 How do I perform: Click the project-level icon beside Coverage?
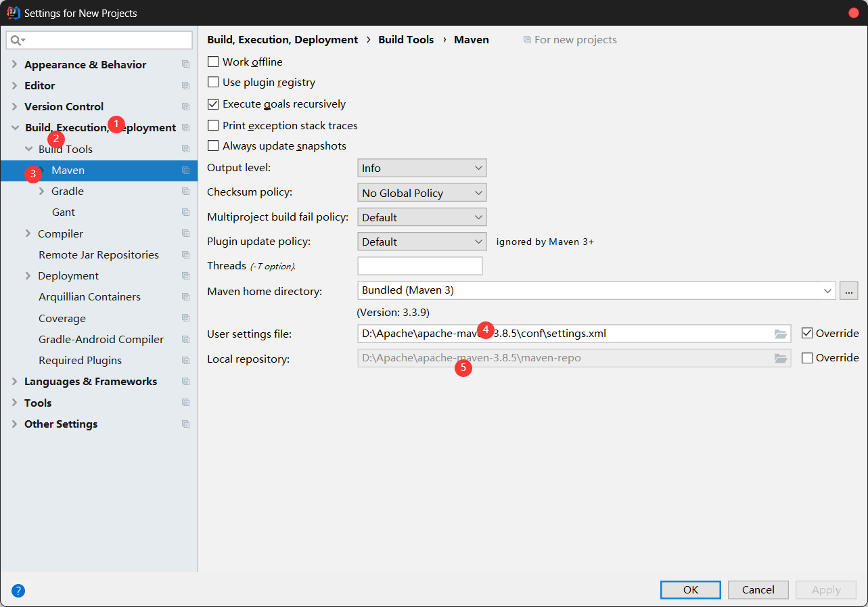tap(185, 318)
